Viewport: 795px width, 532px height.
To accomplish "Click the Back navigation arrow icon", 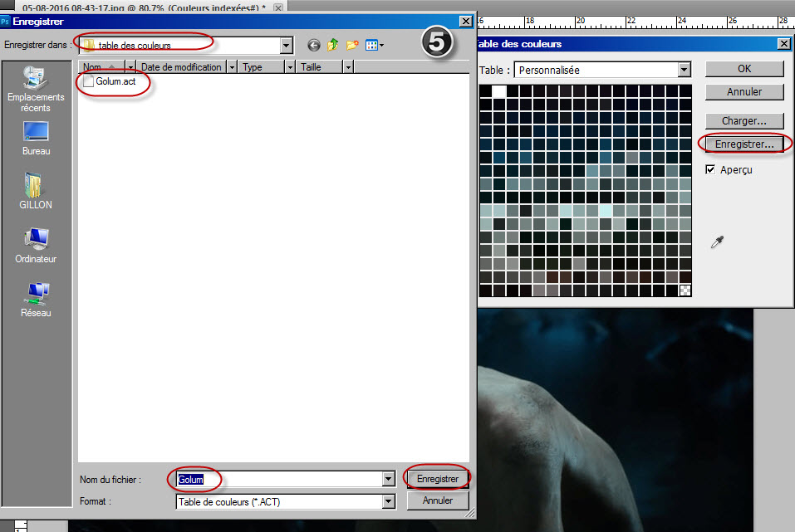I will tap(314, 45).
